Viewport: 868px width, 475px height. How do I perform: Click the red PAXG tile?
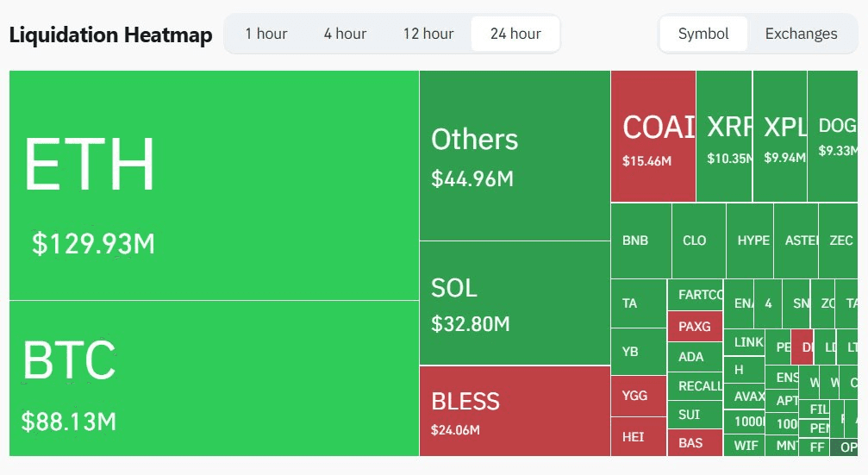pyautogui.click(x=695, y=327)
